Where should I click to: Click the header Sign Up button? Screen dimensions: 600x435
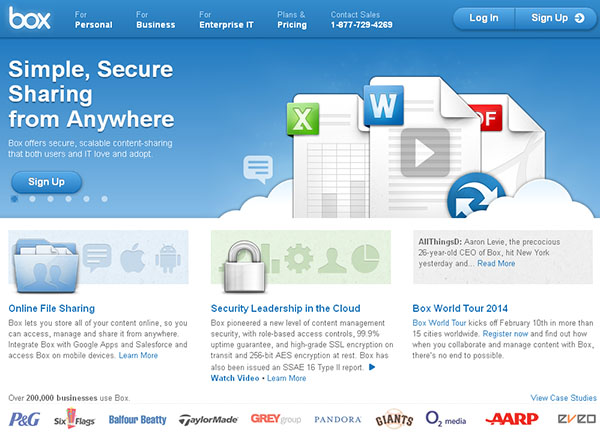click(557, 18)
